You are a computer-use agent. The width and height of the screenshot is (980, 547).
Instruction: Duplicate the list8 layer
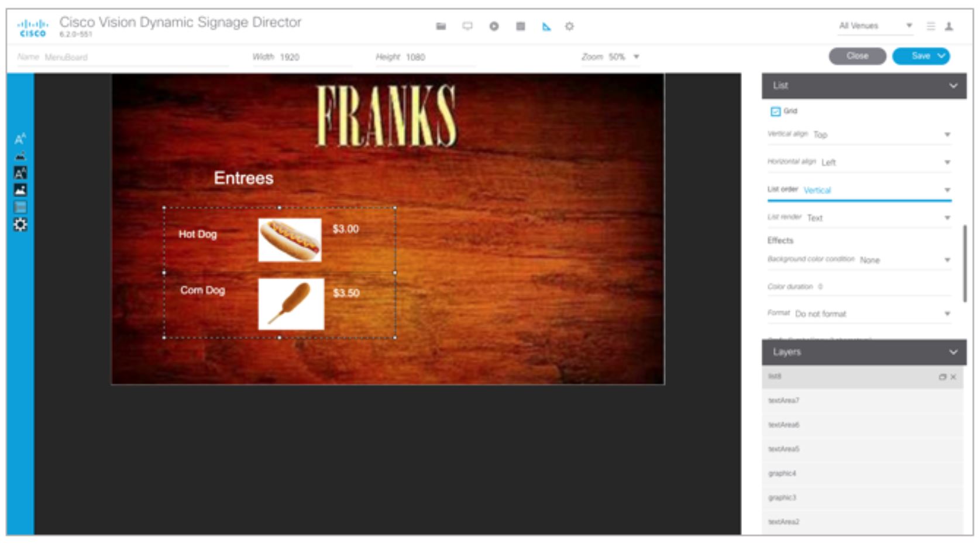(942, 377)
